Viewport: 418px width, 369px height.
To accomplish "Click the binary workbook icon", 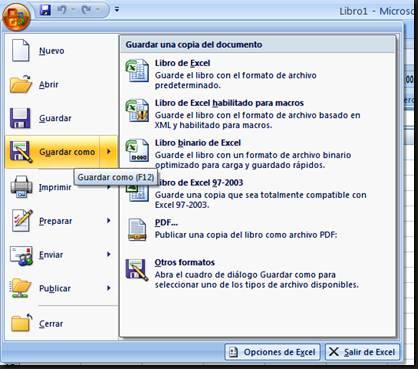I will click(x=137, y=150).
